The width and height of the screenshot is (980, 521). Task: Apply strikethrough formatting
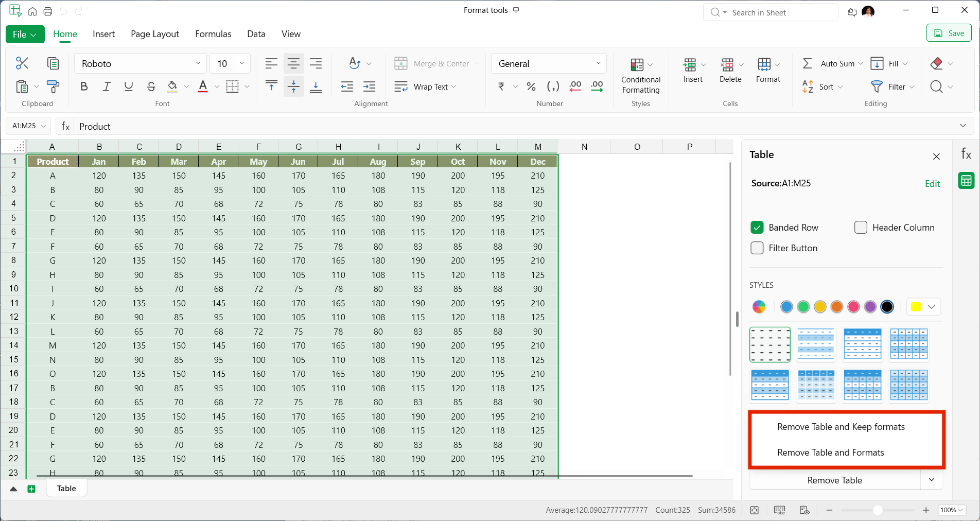151,86
